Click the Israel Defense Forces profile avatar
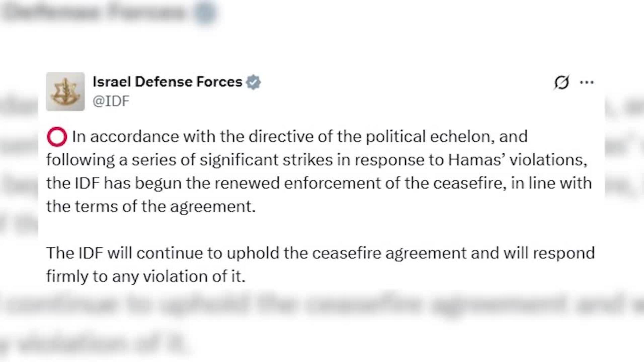The width and height of the screenshot is (644, 362). click(x=65, y=92)
